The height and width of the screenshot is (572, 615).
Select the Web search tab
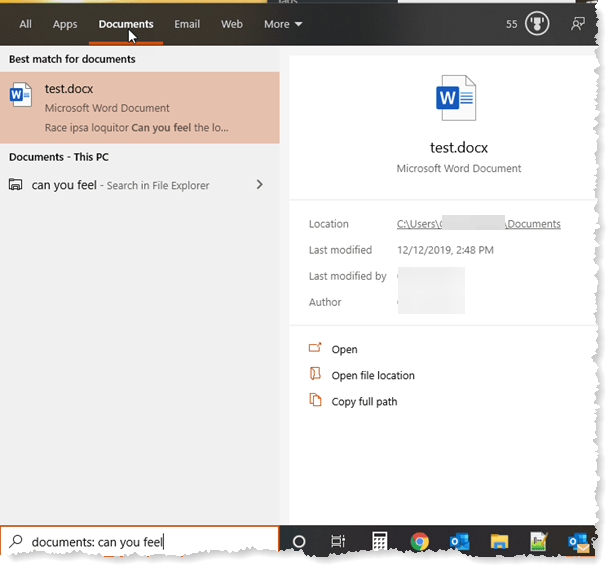[231, 24]
